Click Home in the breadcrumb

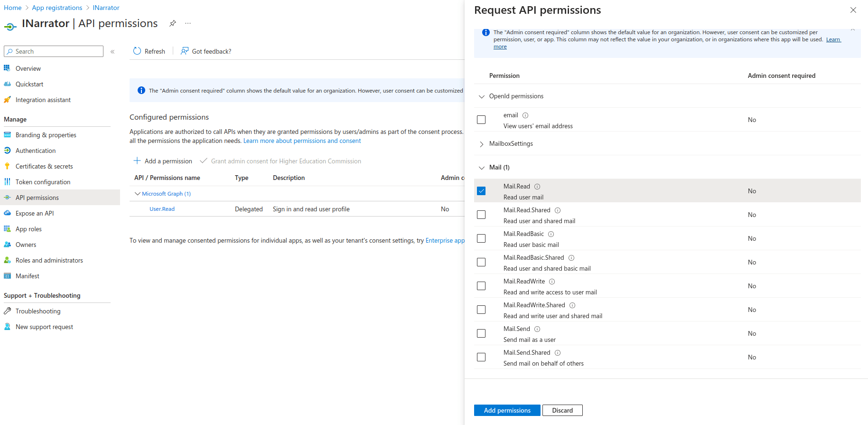pos(13,8)
